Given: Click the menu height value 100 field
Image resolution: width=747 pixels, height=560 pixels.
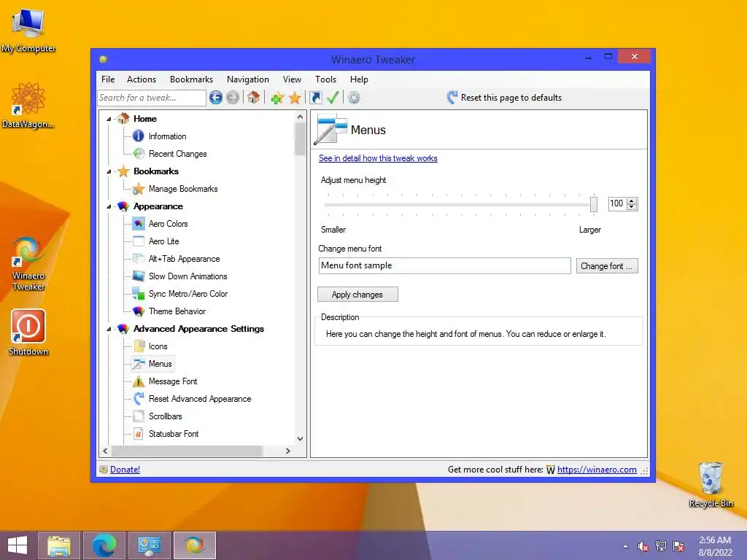Looking at the screenshot, I should click(x=617, y=204).
